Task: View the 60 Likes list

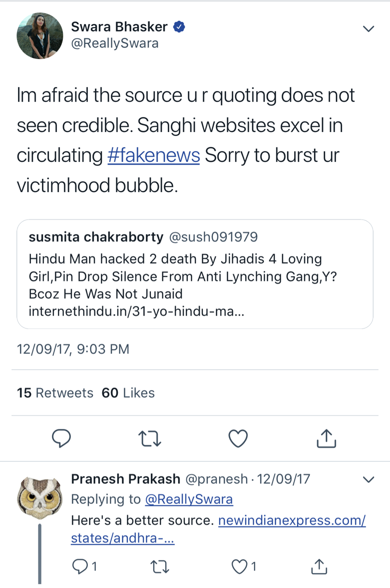Action: pyautogui.click(x=128, y=393)
